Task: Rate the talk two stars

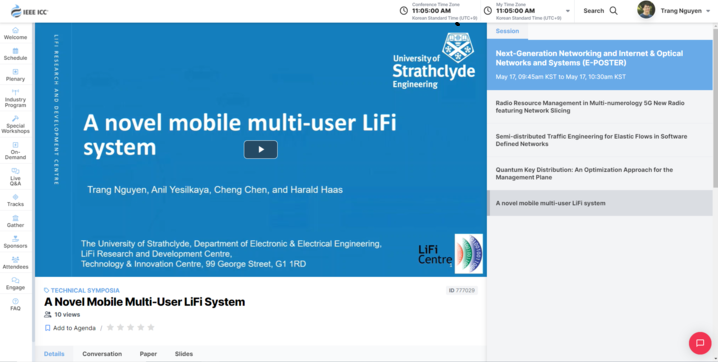Action: point(120,327)
